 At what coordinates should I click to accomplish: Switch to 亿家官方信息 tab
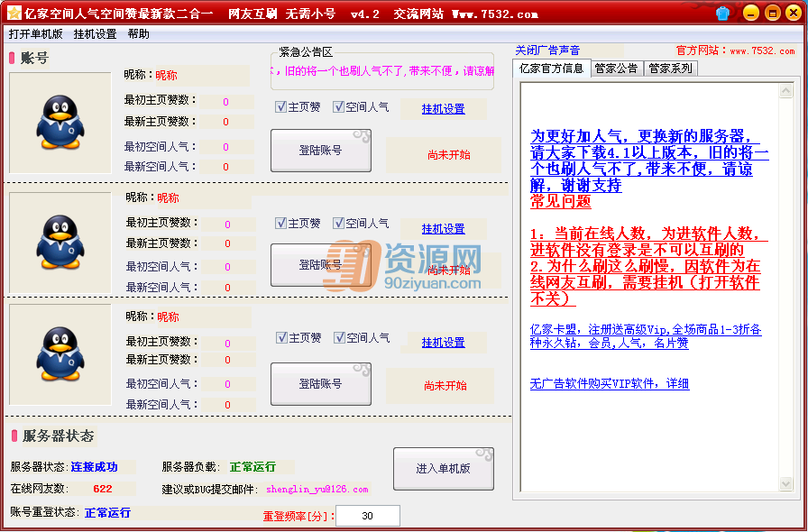point(551,69)
